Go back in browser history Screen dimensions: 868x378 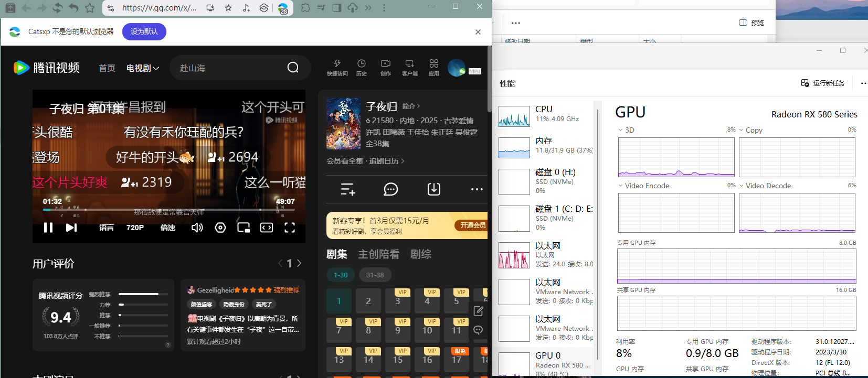coord(26,8)
